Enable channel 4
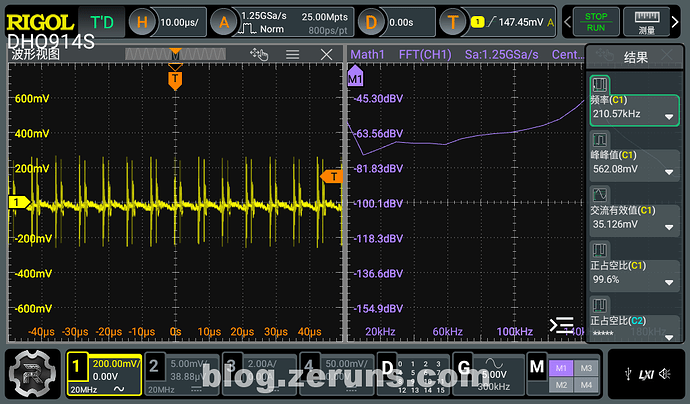The image size is (690, 404). click(310, 364)
